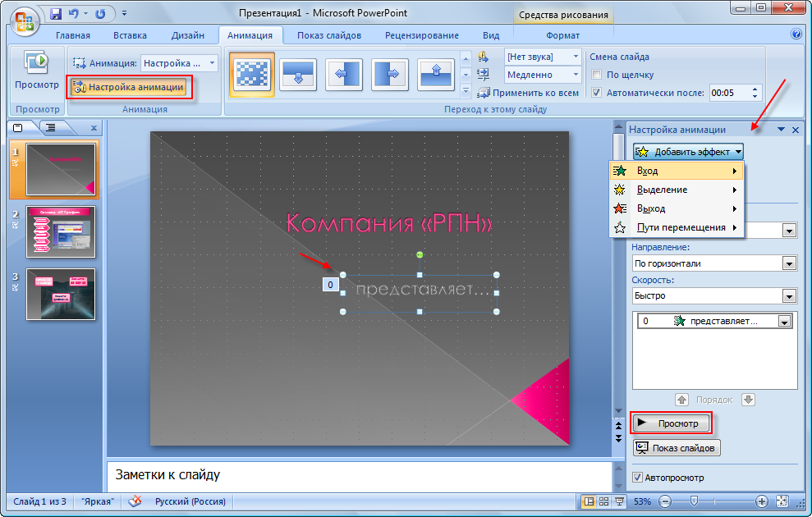This screenshot has height=517, width=812.
Task: Open представляет… effect item dropdown arrow
Action: [x=785, y=322]
